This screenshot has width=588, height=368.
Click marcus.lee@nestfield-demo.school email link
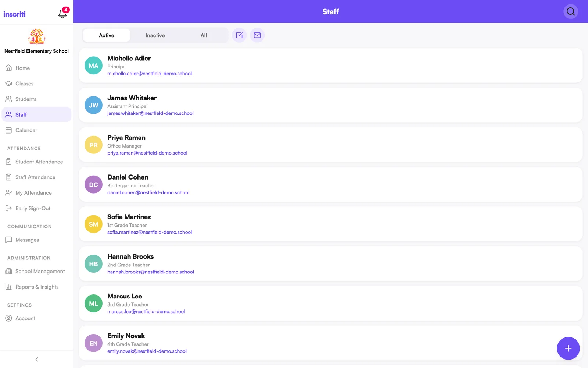coord(146,312)
